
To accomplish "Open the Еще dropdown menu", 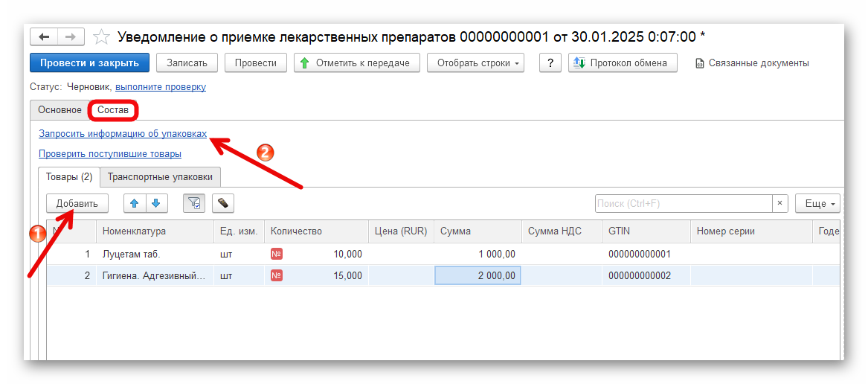I will [817, 203].
